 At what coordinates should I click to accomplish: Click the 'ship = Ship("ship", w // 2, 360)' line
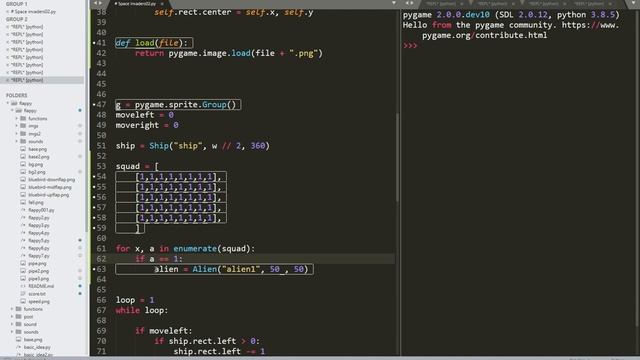(193, 146)
